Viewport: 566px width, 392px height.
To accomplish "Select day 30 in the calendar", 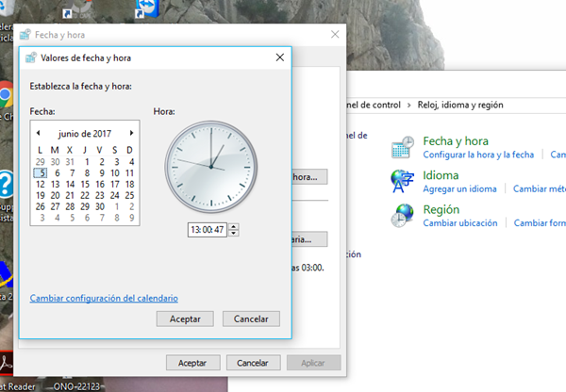I will tap(100, 206).
